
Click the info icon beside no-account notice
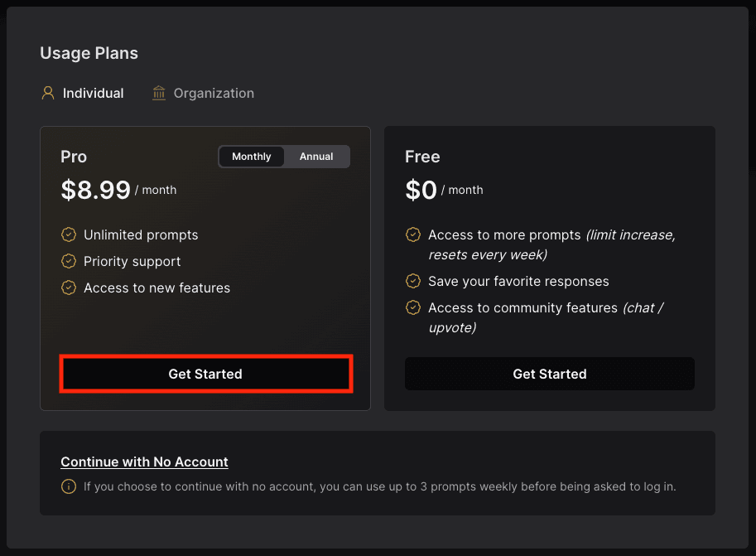(x=69, y=486)
